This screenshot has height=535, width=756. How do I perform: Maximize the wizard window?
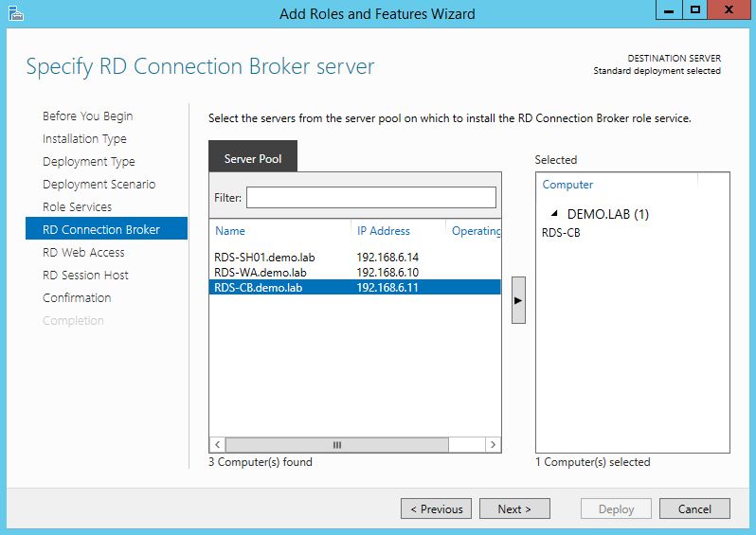[695, 10]
